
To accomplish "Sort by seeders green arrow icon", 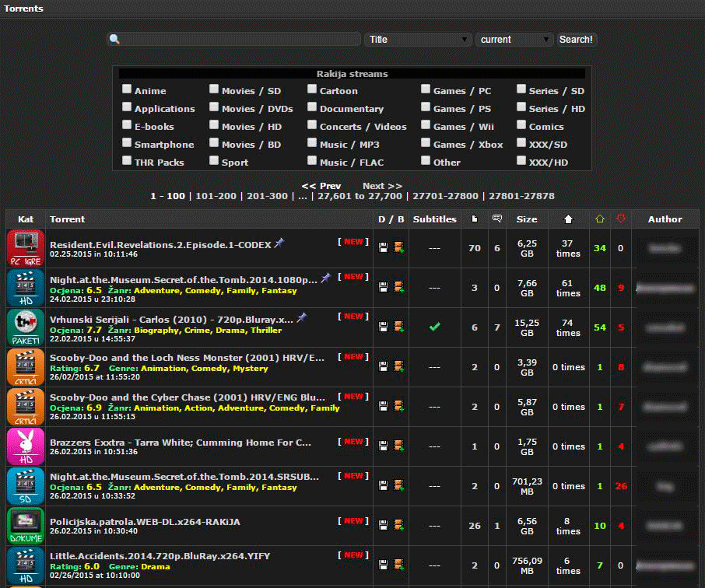I will [600, 219].
